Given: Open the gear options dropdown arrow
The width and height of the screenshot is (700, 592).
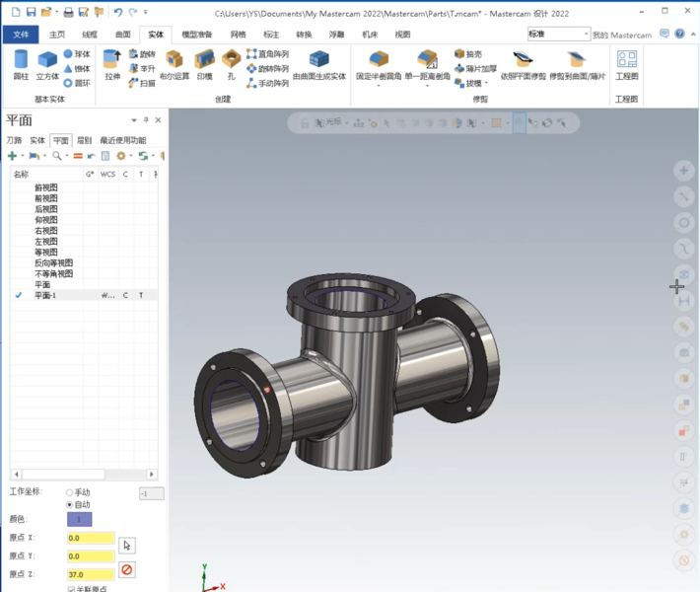Looking at the screenshot, I should (131, 156).
